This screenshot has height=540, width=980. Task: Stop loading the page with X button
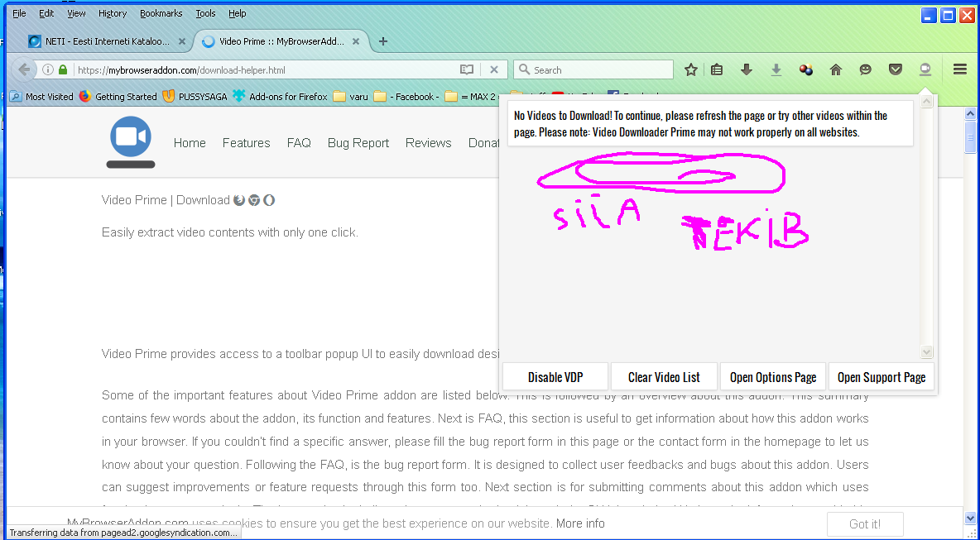coord(494,70)
